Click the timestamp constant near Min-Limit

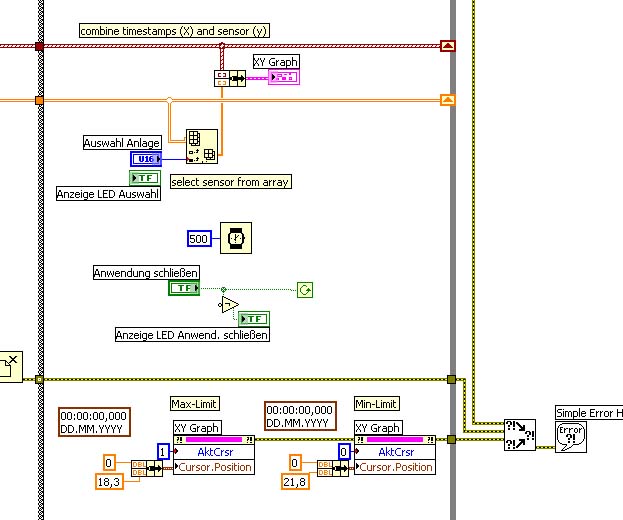pyautogui.click(x=300, y=416)
